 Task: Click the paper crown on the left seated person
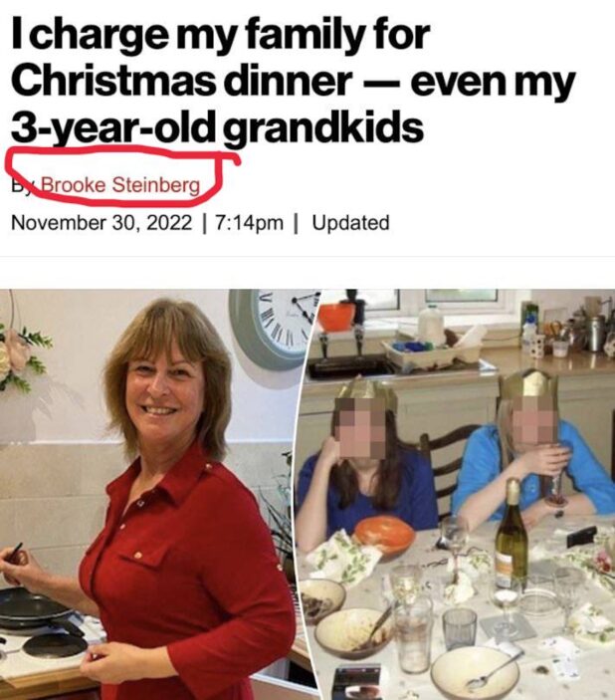(365, 390)
